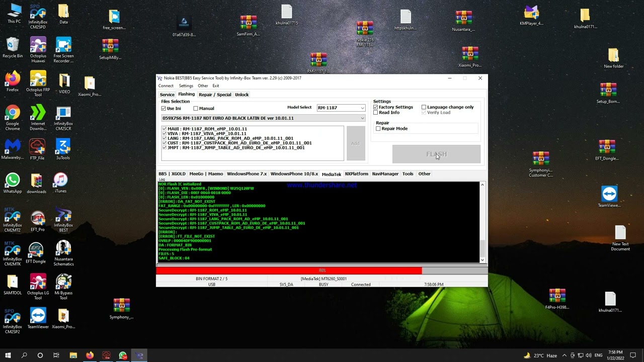Open Recycle Bin icon

pos(13,48)
